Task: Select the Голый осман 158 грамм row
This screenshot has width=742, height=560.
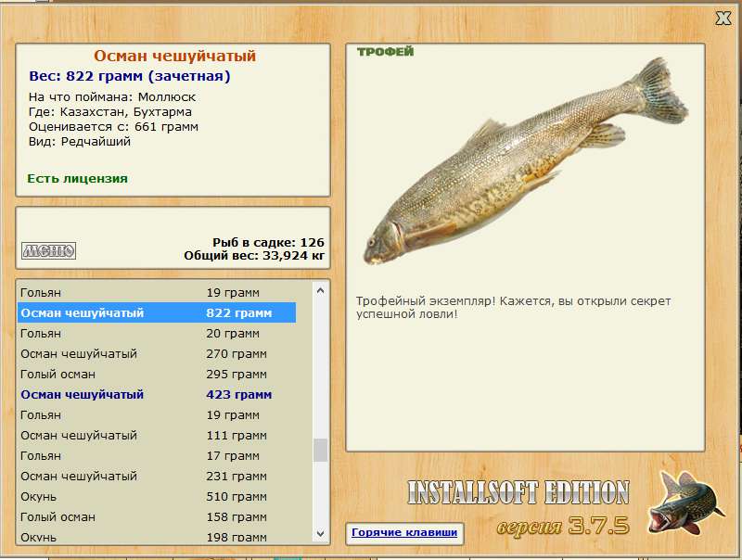Action: [157, 517]
